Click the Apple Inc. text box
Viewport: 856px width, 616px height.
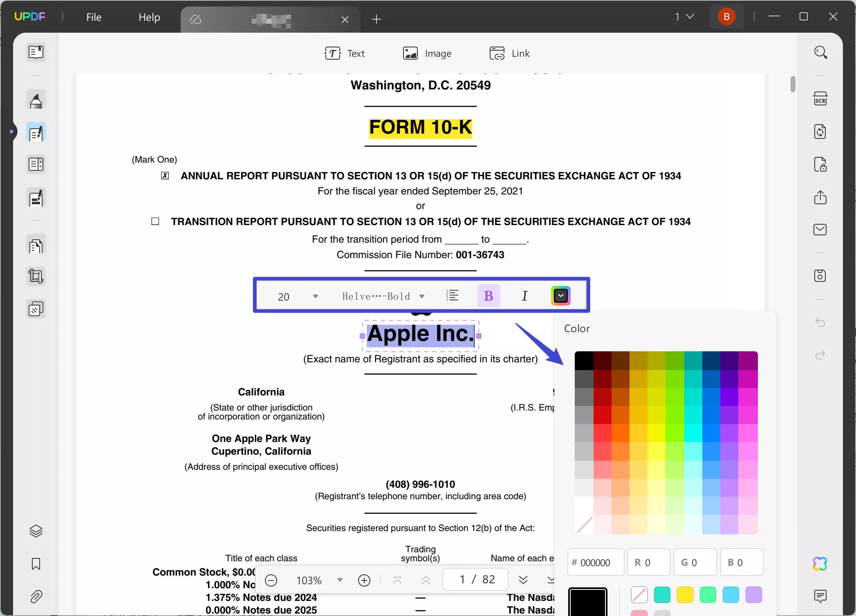420,336
